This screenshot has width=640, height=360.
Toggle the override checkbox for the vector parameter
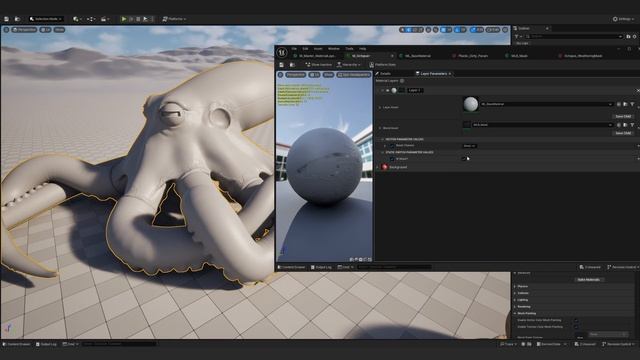coord(392,146)
